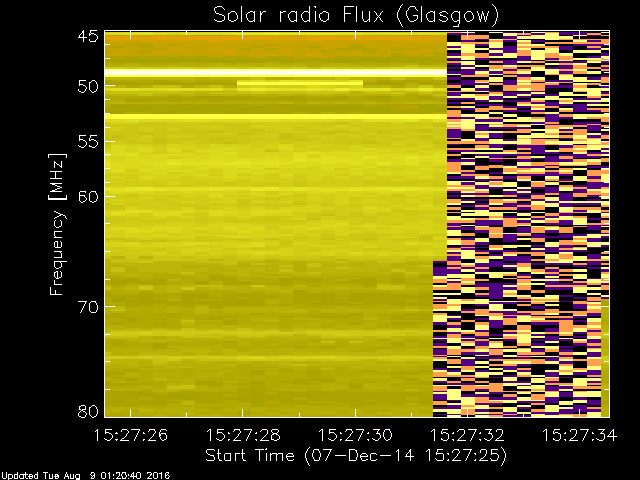The image size is (640, 480).
Task: Click the time tick label "15:27:32"
Action: 467,435
